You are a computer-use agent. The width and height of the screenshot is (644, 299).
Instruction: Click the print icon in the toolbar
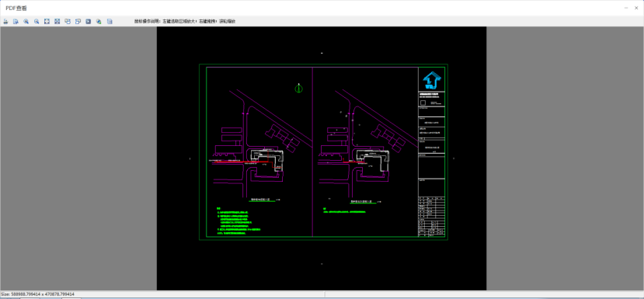pyautogui.click(x=5, y=22)
